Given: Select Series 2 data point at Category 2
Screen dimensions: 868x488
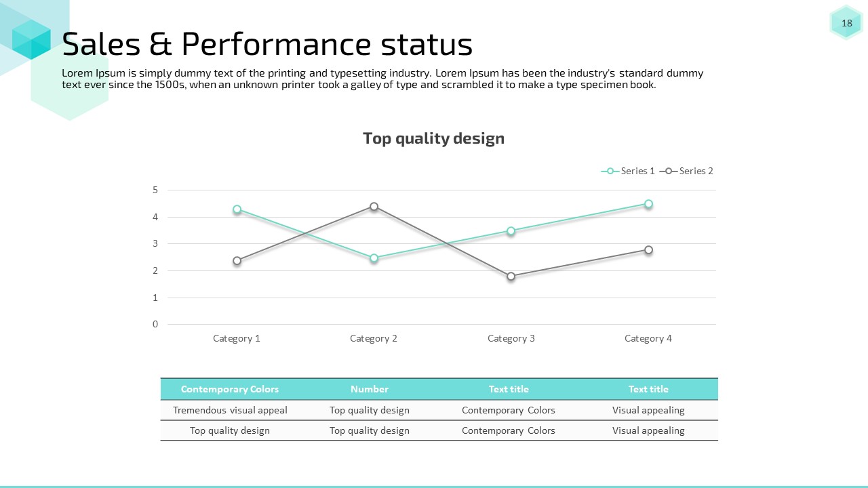Looking at the screenshot, I should 374,206.
